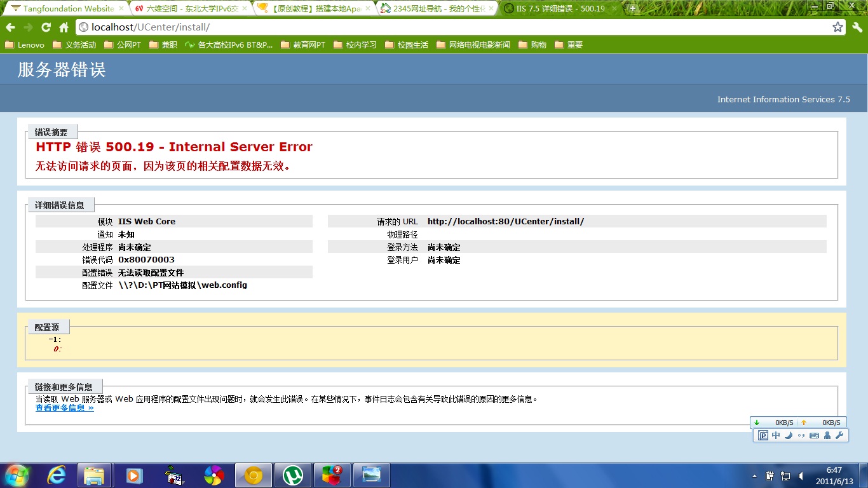Open the colorful pinwheel taskbar app
Screen dimensions: 868x488
214,475
